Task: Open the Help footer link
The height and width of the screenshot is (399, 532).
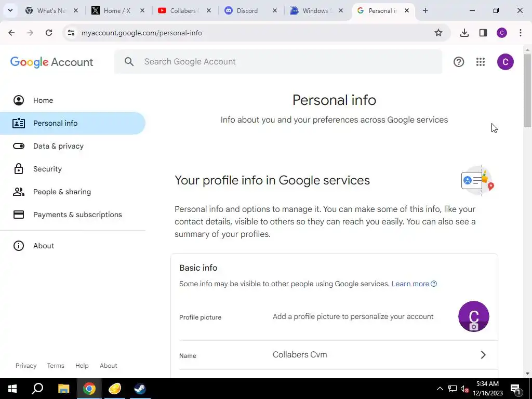Action: pos(82,366)
